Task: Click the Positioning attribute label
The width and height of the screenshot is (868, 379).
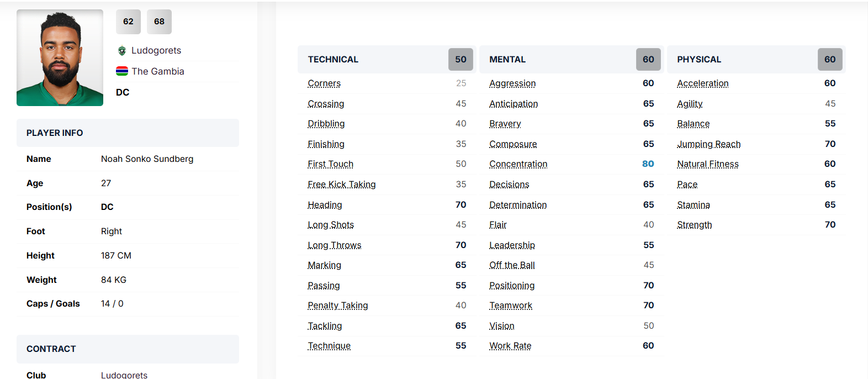Action: [511, 286]
